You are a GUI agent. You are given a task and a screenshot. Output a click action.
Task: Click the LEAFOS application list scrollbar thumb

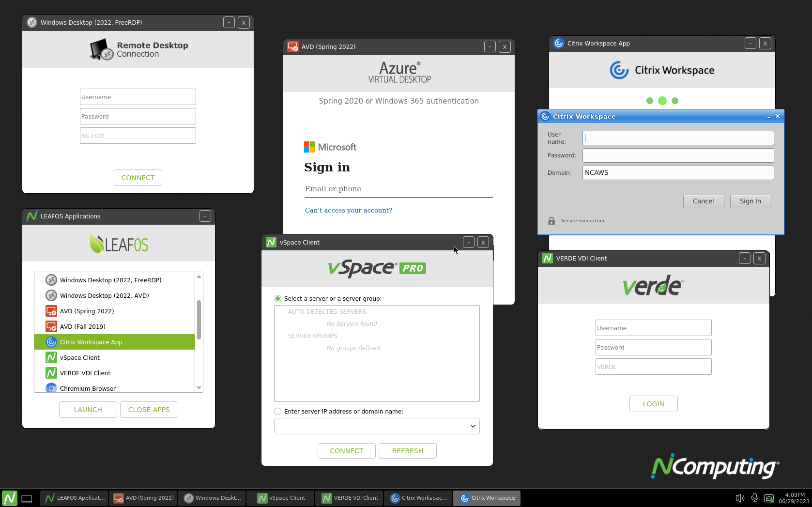click(x=199, y=320)
